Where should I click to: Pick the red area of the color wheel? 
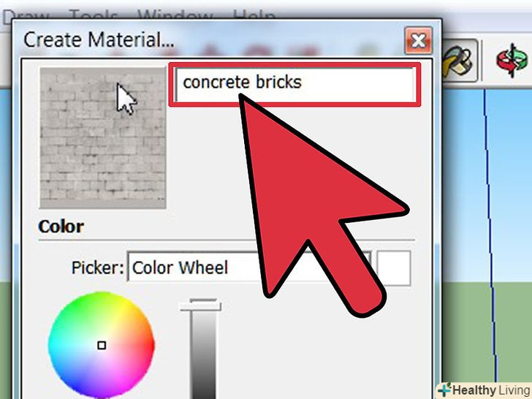tap(147, 346)
